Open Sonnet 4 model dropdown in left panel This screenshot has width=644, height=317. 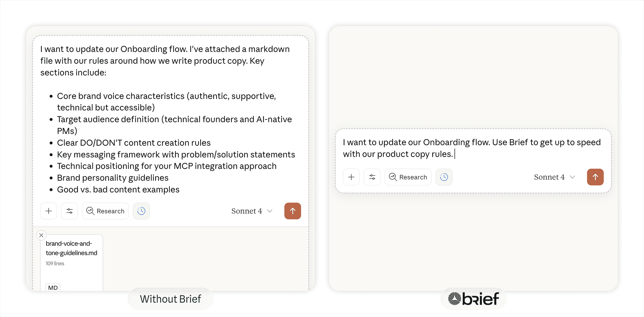[x=251, y=211]
